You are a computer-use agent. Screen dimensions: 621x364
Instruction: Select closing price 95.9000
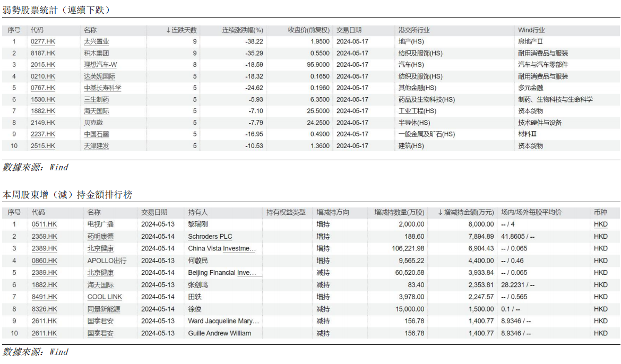coord(318,65)
